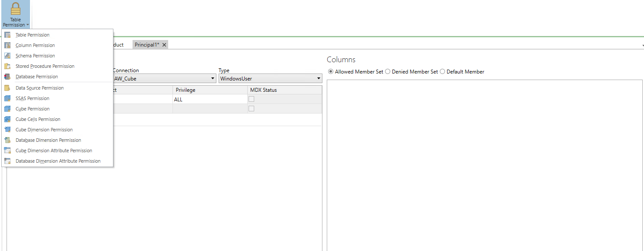
Task: Open the tab list dropdown arrow at far right
Action: (642, 45)
